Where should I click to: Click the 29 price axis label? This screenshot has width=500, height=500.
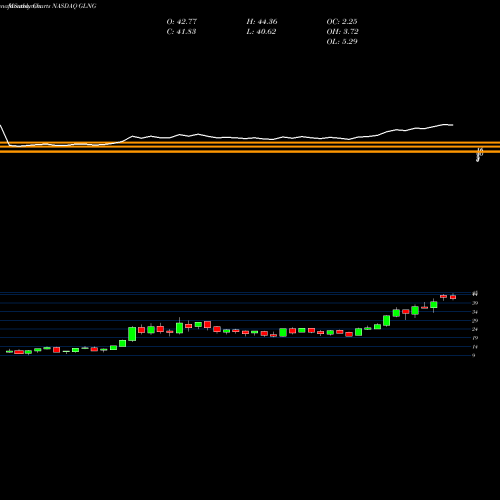[475, 321]
